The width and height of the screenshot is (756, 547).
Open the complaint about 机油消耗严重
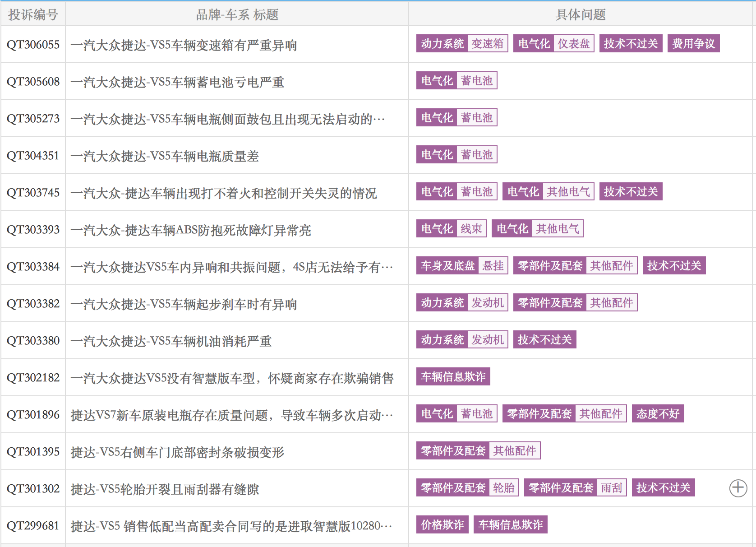pyautogui.click(x=171, y=341)
